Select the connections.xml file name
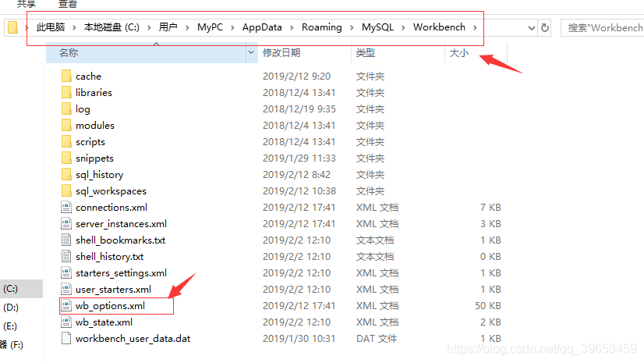The height and width of the screenshot is (363, 644). (111, 207)
